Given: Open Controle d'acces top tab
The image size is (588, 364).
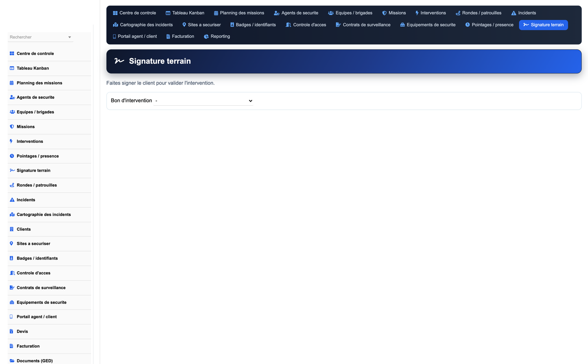Looking at the screenshot, I should click(306, 25).
